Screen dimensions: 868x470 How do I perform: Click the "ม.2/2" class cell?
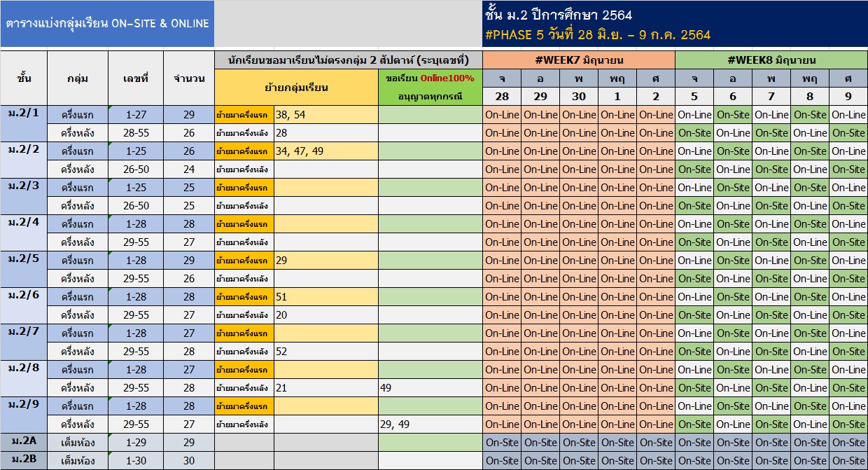pyautogui.click(x=24, y=160)
